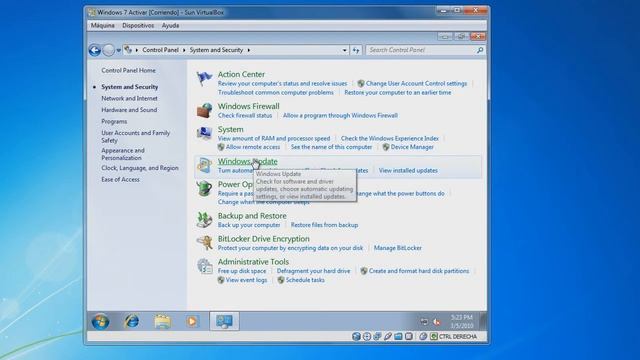Click the System computer icon
Screen dimensions: 640x360
pos(204,133)
